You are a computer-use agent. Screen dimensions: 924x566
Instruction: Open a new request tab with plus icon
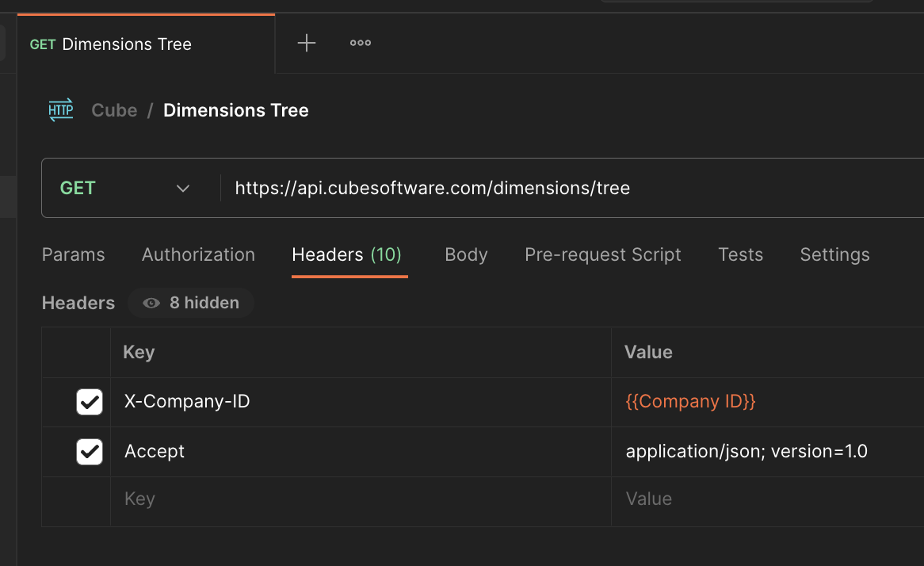(x=307, y=44)
